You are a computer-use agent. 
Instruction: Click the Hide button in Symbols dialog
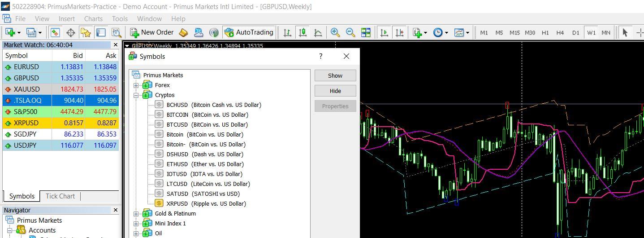coord(335,91)
